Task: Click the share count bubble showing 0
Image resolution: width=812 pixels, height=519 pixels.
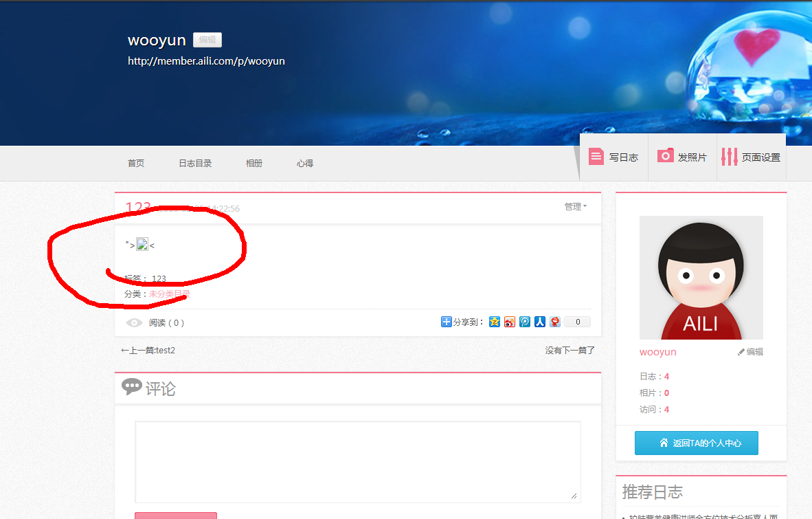Action: [578, 322]
